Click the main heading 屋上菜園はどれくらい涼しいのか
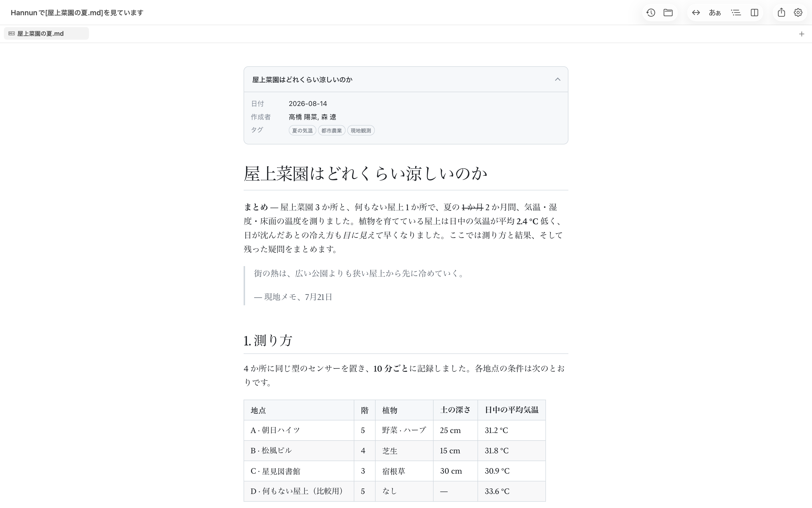This screenshot has width=812, height=508. tap(365, 174)
